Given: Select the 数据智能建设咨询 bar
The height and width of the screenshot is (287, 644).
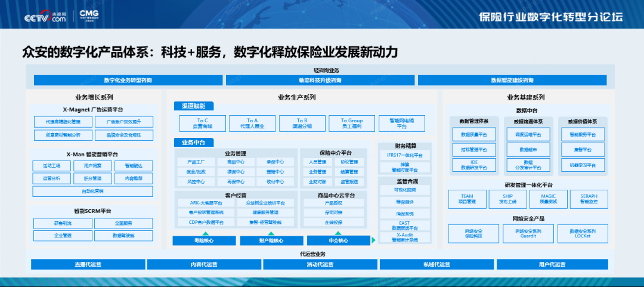Looking at the screenshot, I should point(512,80).
